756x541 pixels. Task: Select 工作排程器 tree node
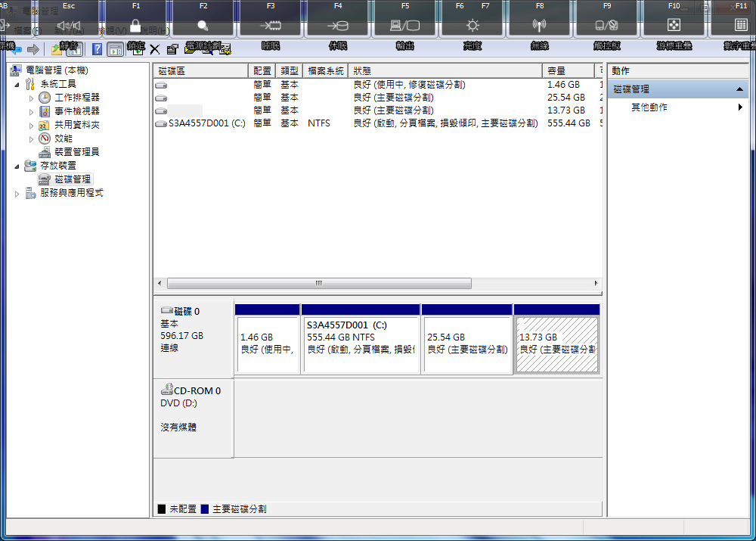pyautogui.click(x=76, y=98)
